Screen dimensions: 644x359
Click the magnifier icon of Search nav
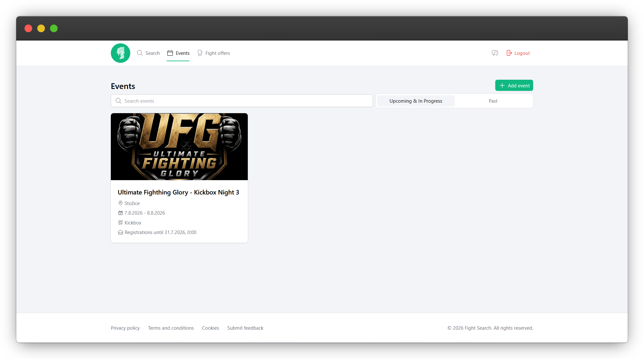pos(140,53)
